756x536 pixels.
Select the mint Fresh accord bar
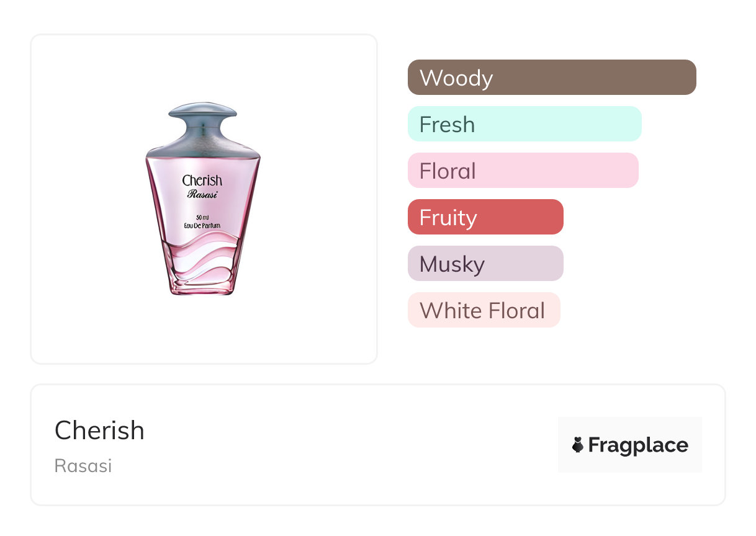(x=524, y=124)
